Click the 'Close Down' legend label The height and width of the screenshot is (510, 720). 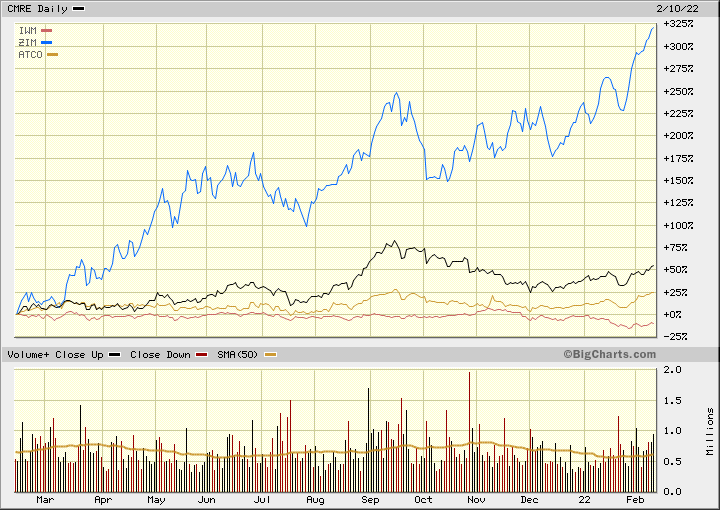160,354
